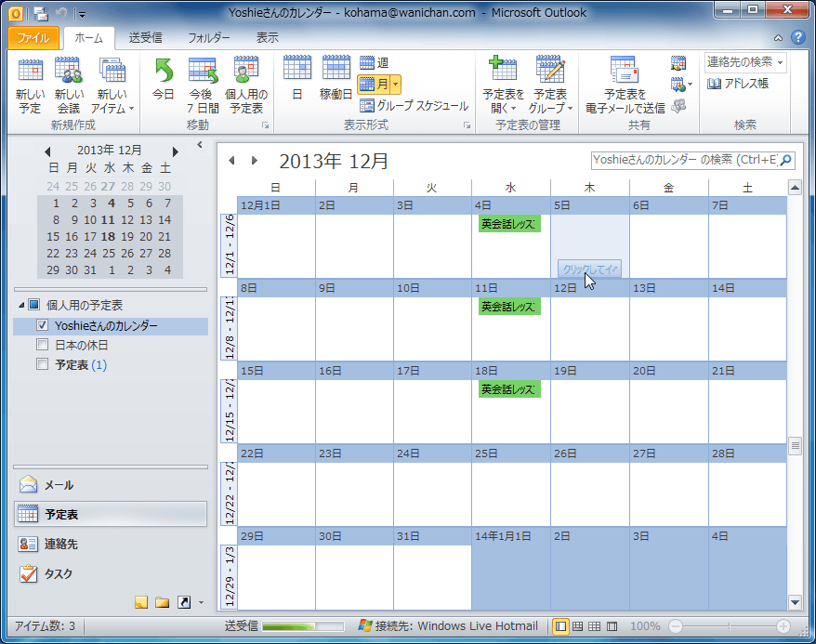This screenshot has width=816, height=644.
Task: Click the Calendar Permissions icon in 共有 group
Action: pos(678,106)
